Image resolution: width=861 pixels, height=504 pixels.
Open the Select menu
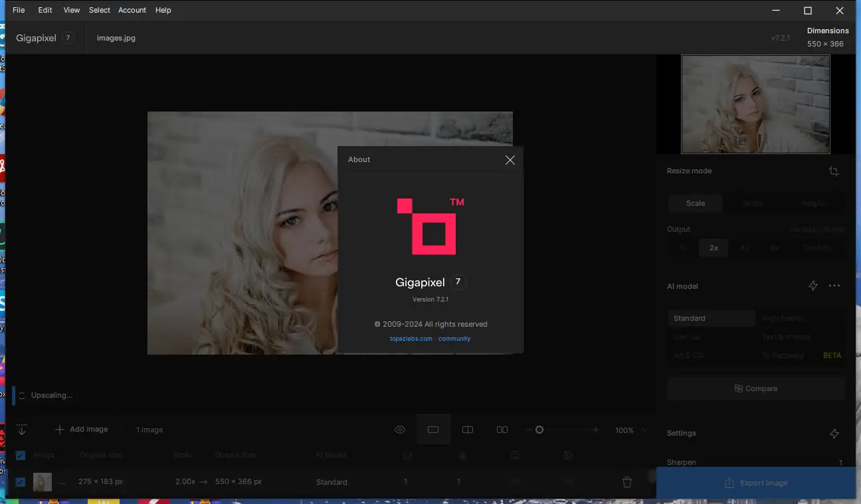coord(100,10)
